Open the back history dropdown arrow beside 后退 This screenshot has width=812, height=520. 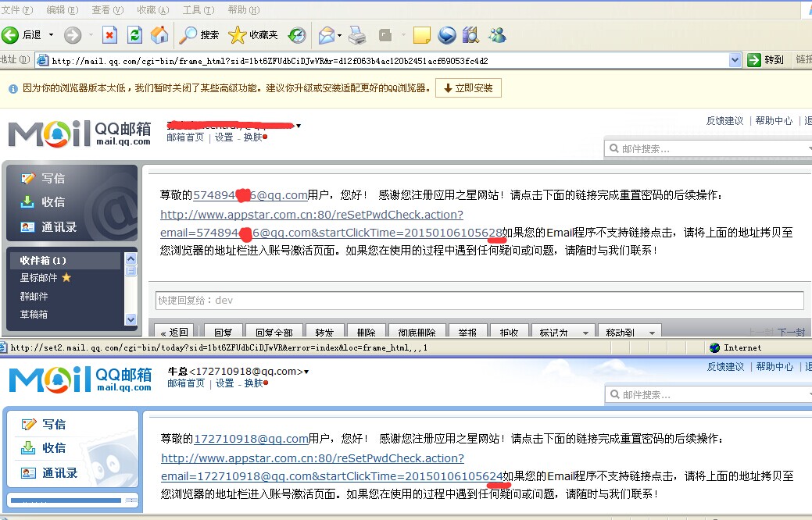pos(51,34)
